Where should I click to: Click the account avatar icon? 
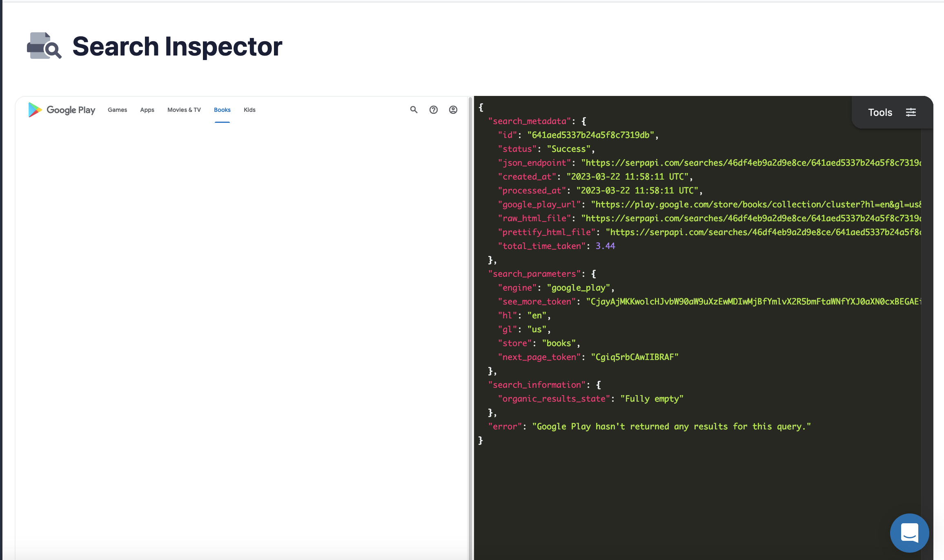[x=453, y=110]
